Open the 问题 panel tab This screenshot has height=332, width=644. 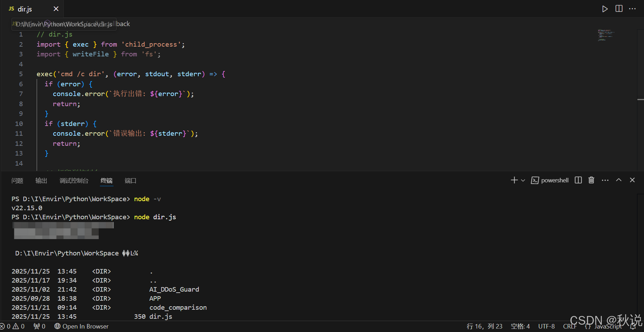pyautogui.click(x=17, y=181)
